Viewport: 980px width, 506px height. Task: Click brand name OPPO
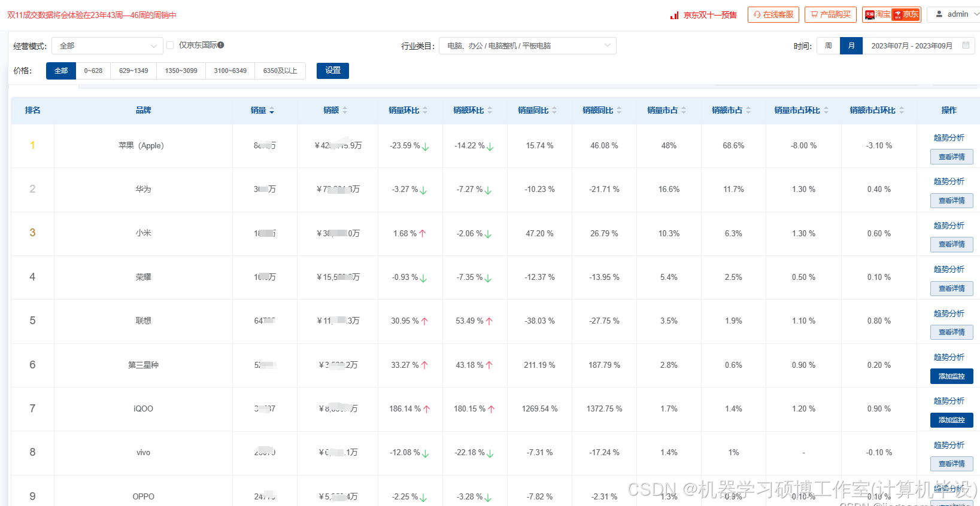click(x=143, y=496)
